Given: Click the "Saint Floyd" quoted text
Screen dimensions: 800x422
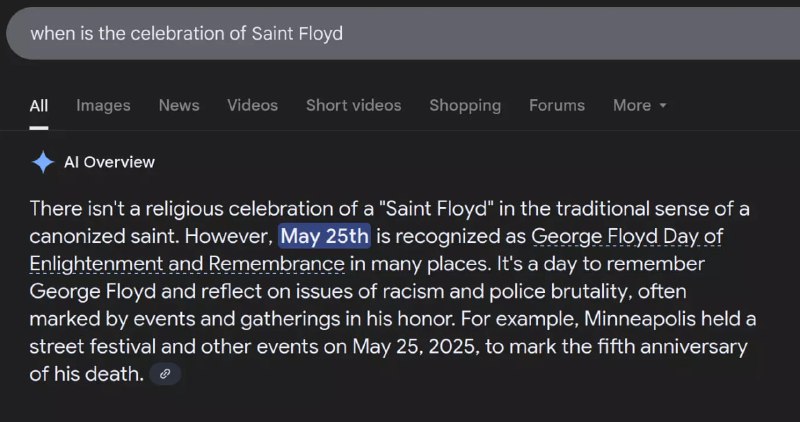Looking at the screenshot, I should pyautogui.click(x=436, y=209).
